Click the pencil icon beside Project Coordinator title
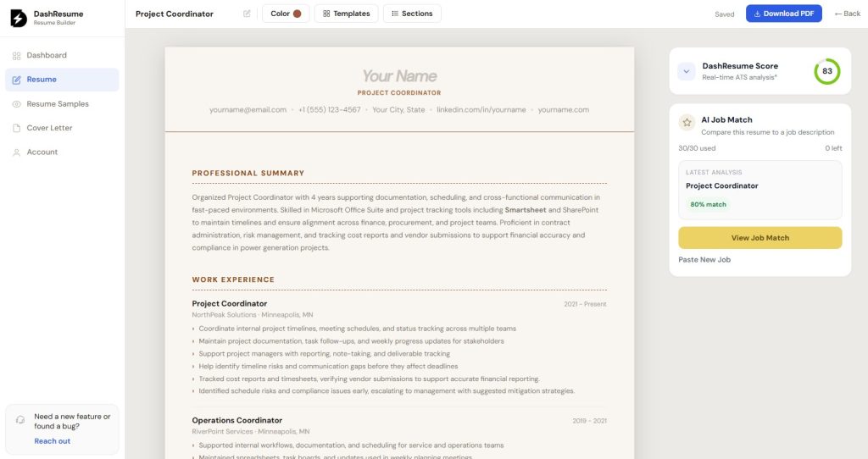Screen dimensions: 868x459 pyautogui.click(x=247, y=14)
